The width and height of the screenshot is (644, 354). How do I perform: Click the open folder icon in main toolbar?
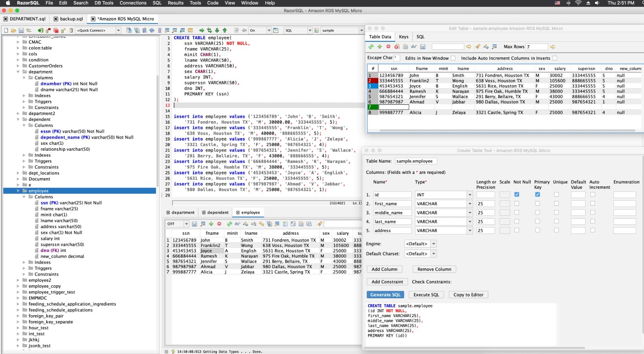point(14,30)
